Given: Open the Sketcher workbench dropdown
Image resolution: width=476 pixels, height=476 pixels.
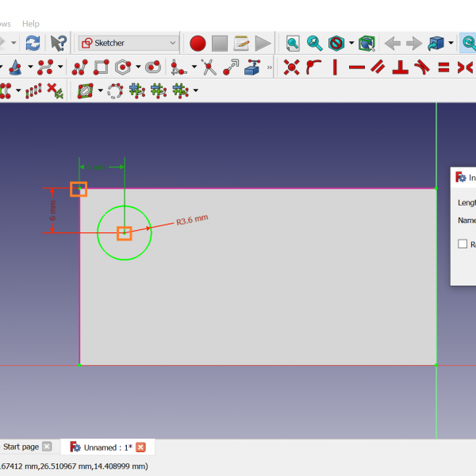Looking at the screenshot, I should click(129, 43).
